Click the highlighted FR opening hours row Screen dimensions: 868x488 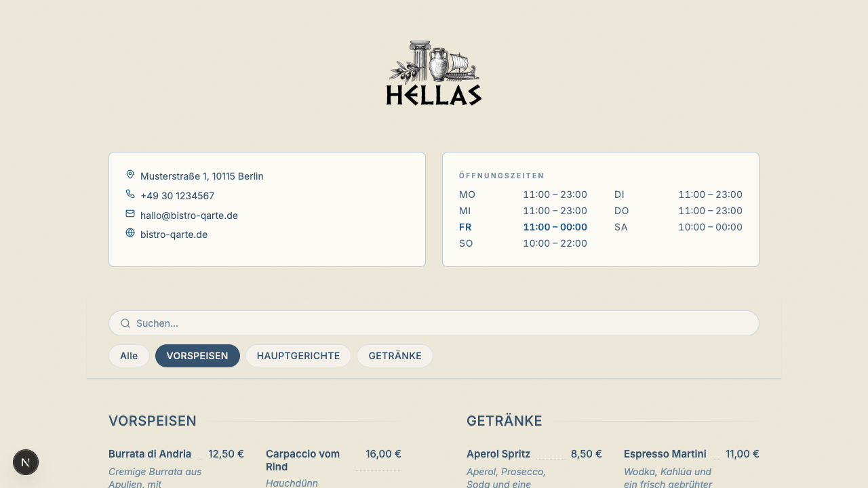tap(523, 227)
